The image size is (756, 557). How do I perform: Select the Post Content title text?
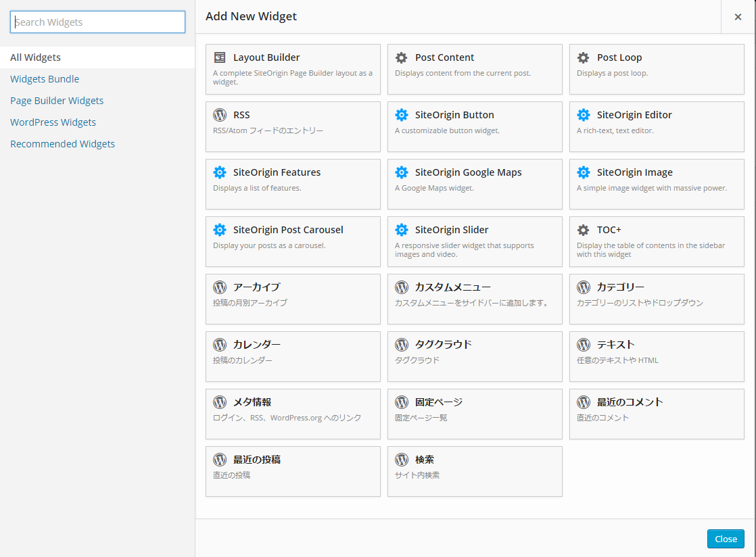[x=444, y=58]
